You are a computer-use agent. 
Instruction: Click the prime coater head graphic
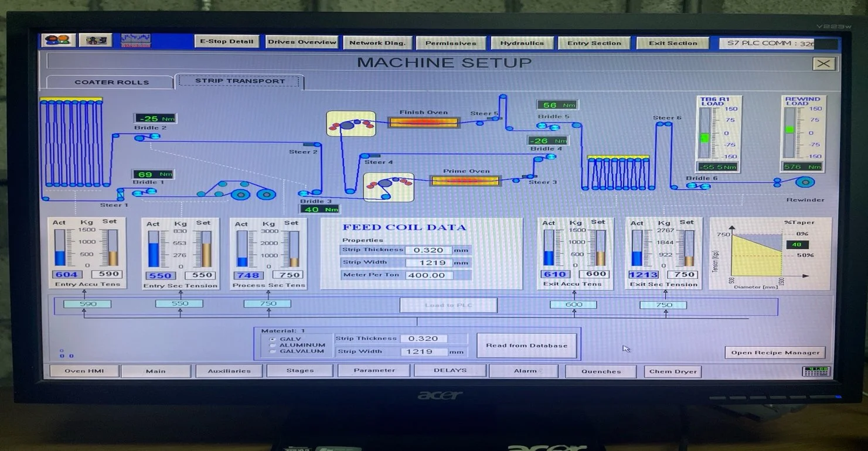[x=389, y=186]
